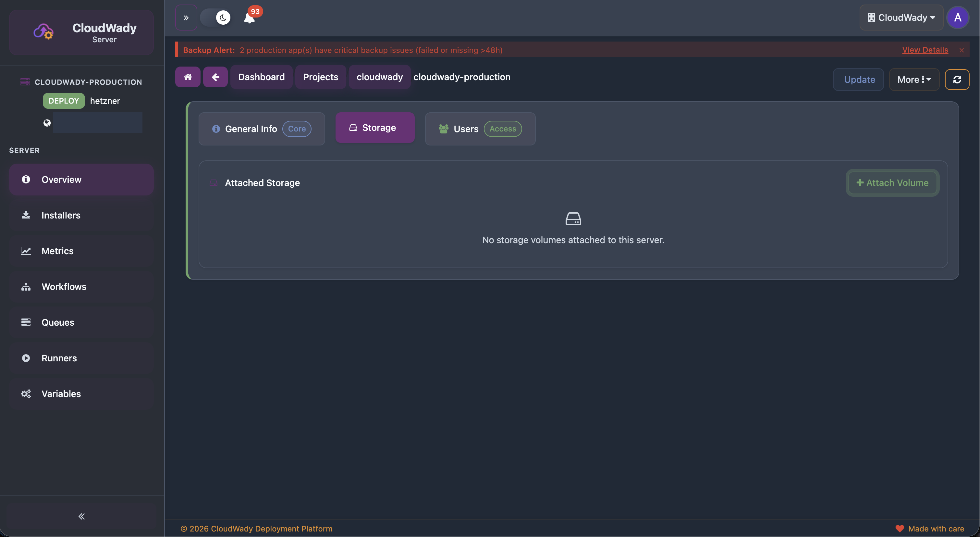
Task: Open Installers in the sidebar
Action: (61, 215)
